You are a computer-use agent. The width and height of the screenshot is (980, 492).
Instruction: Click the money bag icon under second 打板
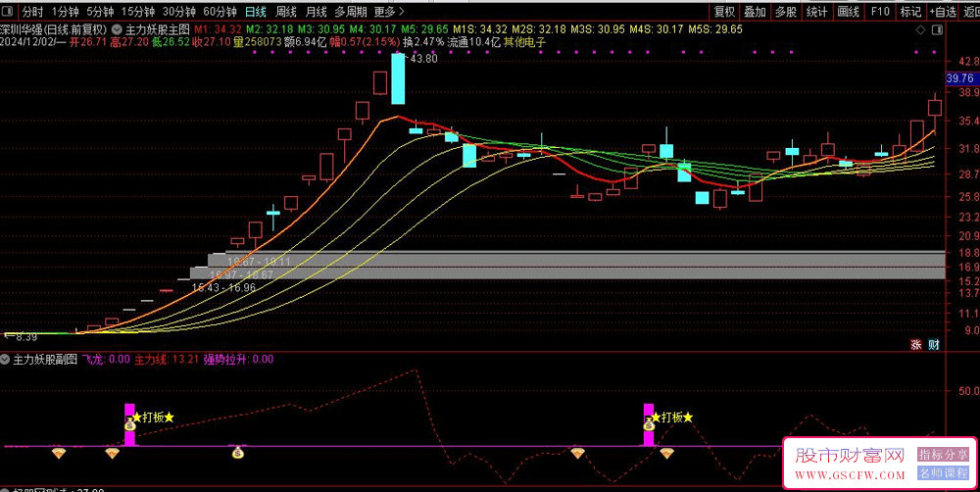click(x=649, y=424)
